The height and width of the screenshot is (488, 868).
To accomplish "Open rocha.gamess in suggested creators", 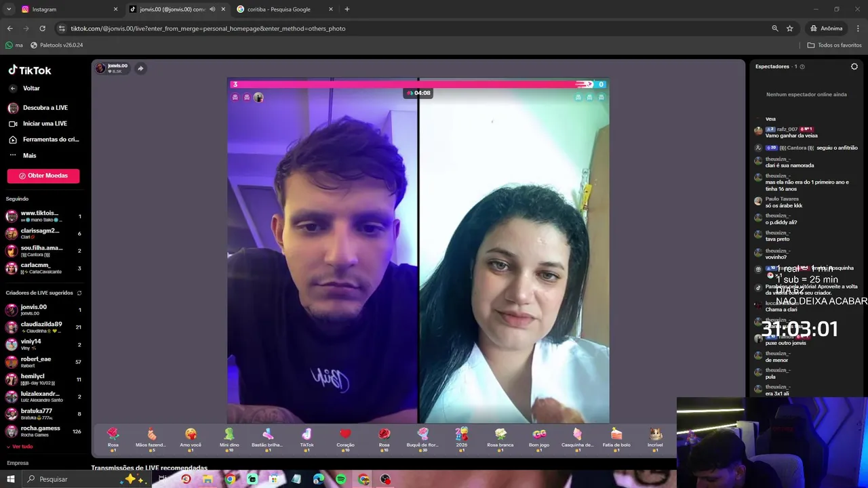I will click(x=43, y=431).
